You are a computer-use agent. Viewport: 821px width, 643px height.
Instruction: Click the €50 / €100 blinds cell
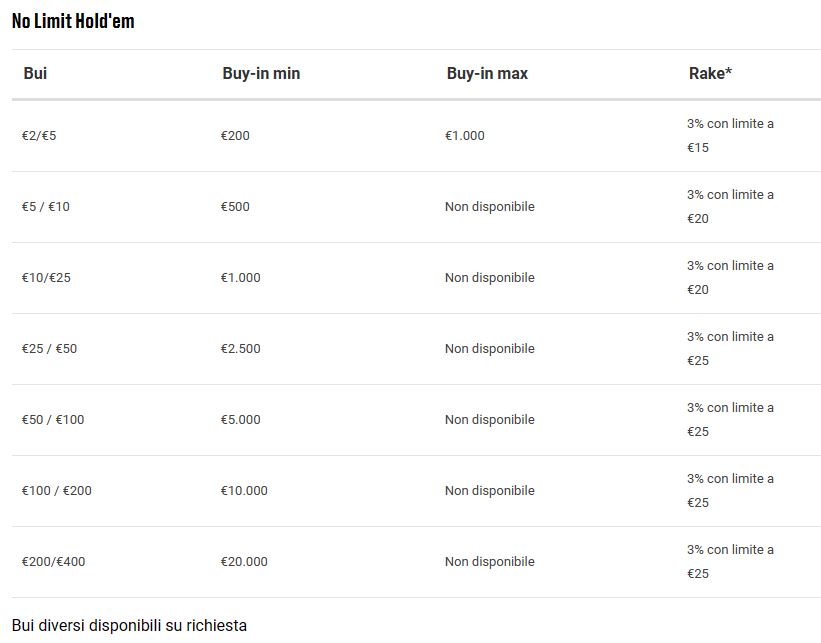[x=53, y=419]
